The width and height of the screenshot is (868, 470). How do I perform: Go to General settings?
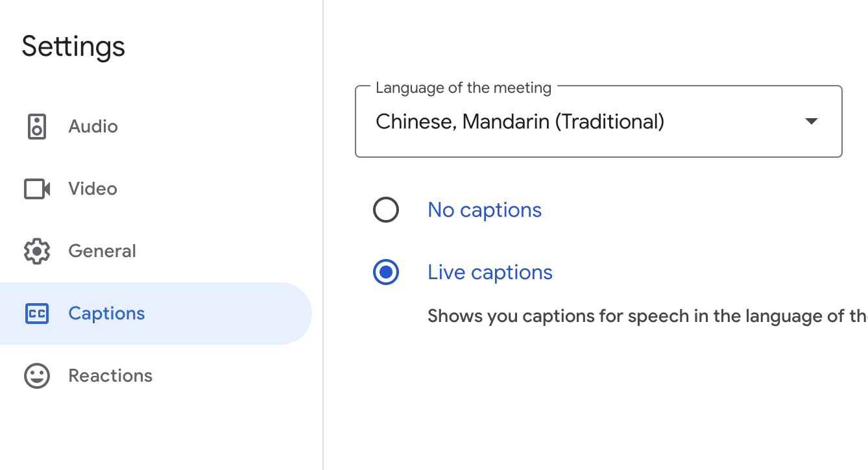[156, 251]
